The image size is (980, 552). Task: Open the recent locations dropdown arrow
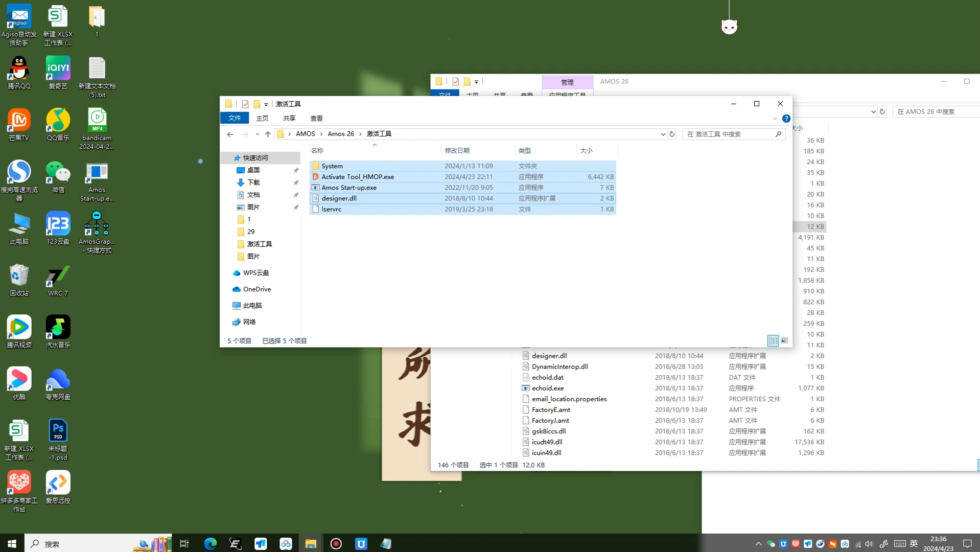pos(257,134)
